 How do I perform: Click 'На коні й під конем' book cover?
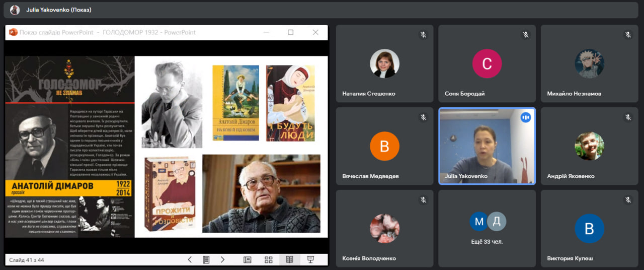235,102
